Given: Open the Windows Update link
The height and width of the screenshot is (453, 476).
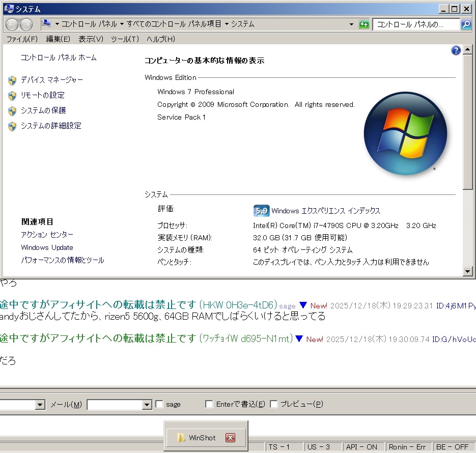Looking at the screenshot, I should point(47,247).
